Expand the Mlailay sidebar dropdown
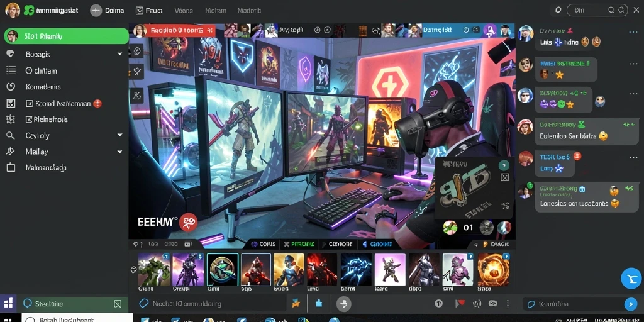 pyautogui.click(x=119, y=152)
